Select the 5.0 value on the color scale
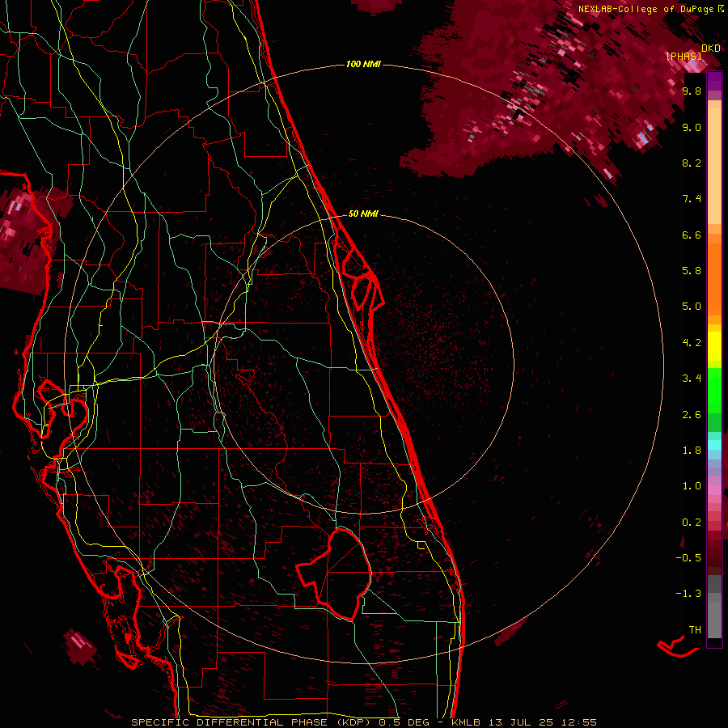The image size is (728, 728). tap(692, 307)
